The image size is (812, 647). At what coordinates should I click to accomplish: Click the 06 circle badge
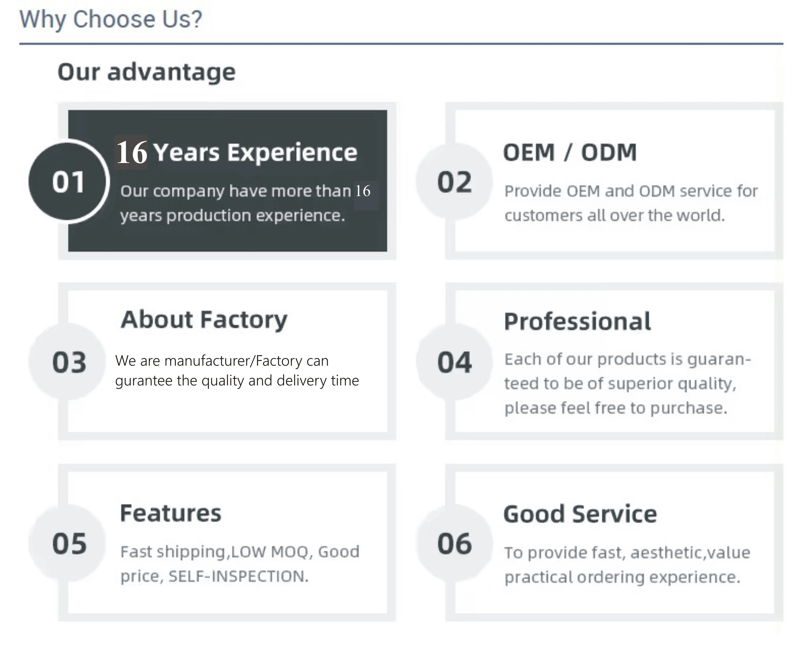pos(454,543)
